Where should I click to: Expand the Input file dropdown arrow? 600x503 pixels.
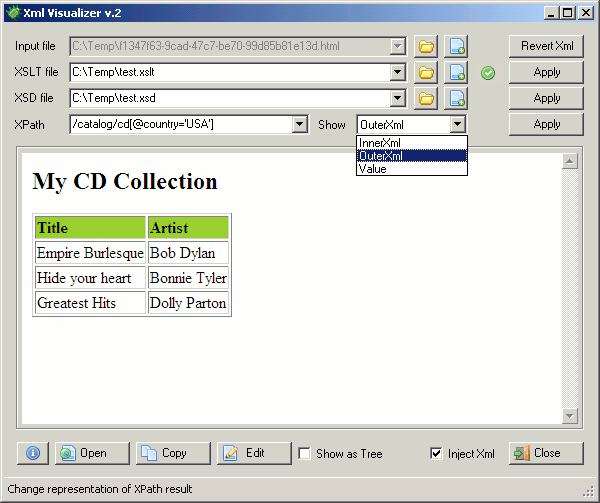[x=398, y=46]
